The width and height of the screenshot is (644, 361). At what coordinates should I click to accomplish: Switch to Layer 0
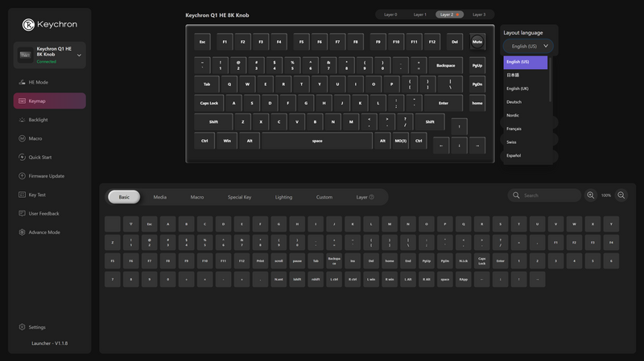[390, 14]
